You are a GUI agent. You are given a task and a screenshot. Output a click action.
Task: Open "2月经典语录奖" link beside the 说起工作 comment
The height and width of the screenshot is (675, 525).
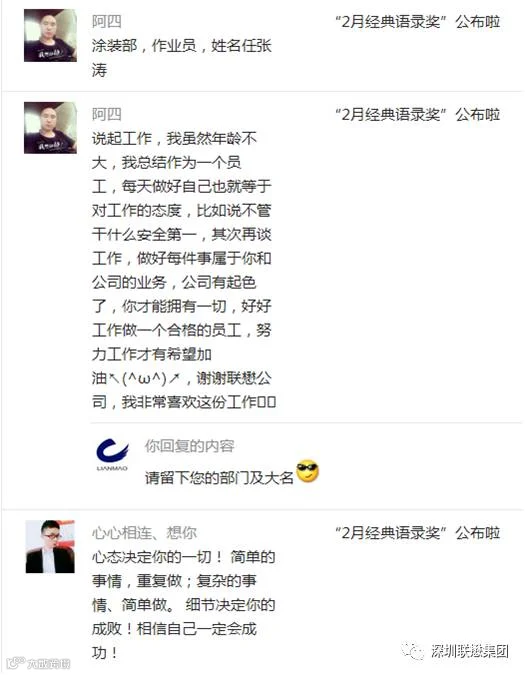point(417,114)
